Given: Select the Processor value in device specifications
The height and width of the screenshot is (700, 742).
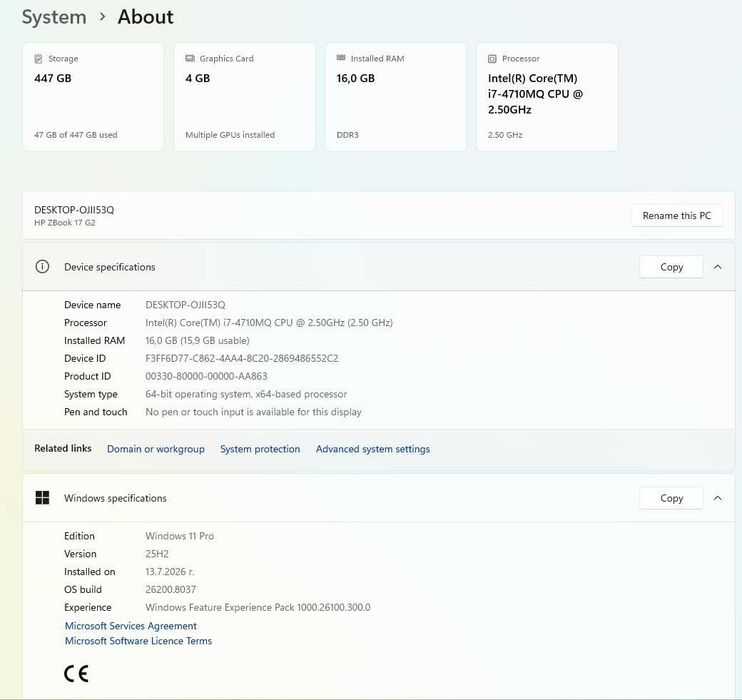Looking at the screenshot, I should 269,323.
